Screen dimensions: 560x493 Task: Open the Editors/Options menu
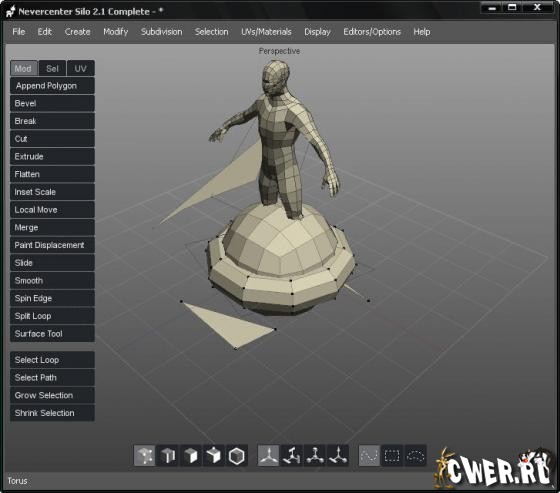pos(372,32)
